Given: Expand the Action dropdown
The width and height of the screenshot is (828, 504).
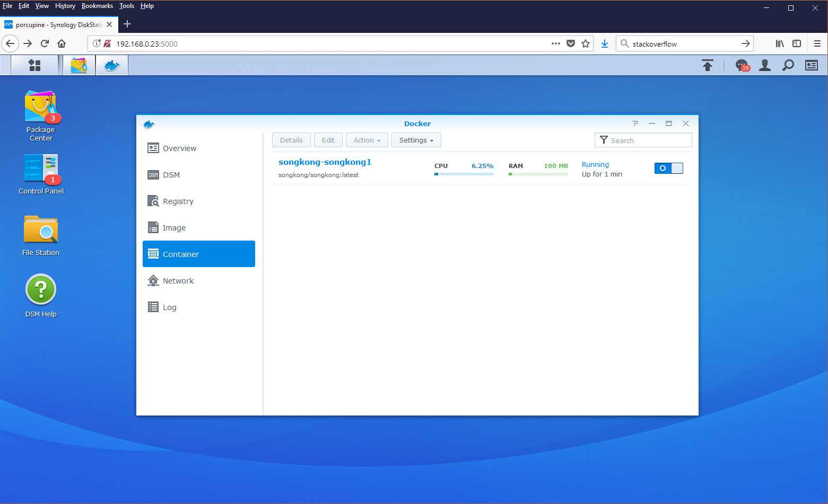Looking at the screenshot, I should click(x=367, y=140).
